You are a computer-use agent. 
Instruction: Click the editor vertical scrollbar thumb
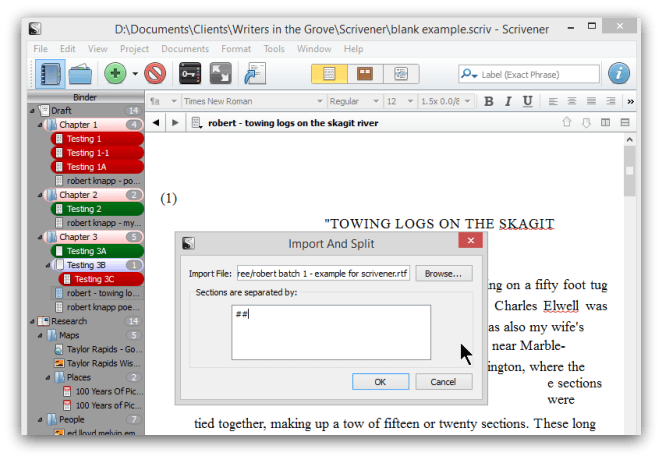(x=629, y=171)
